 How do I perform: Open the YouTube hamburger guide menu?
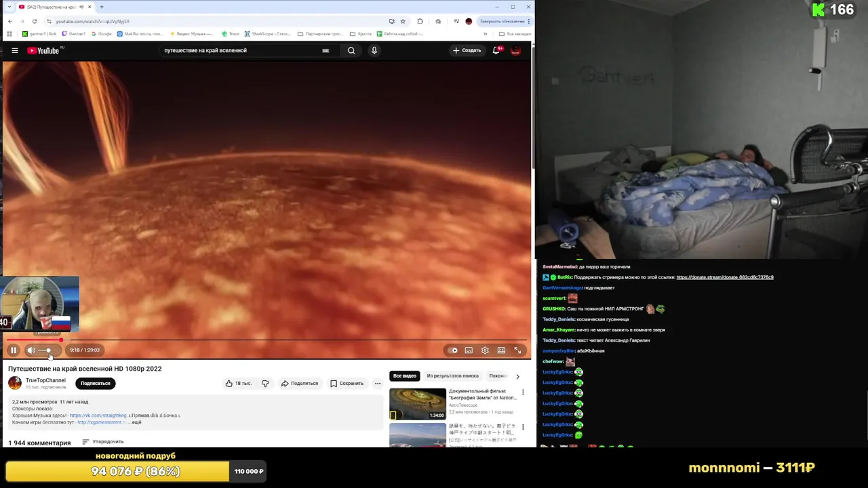14,50
